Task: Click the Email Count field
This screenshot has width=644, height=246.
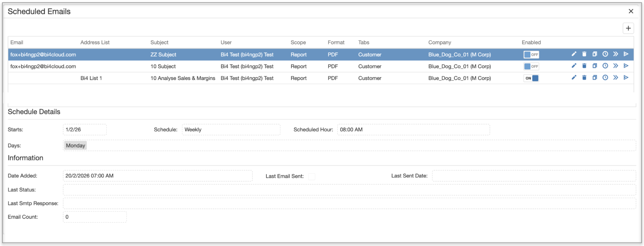Action: click(x=95, y=217)
